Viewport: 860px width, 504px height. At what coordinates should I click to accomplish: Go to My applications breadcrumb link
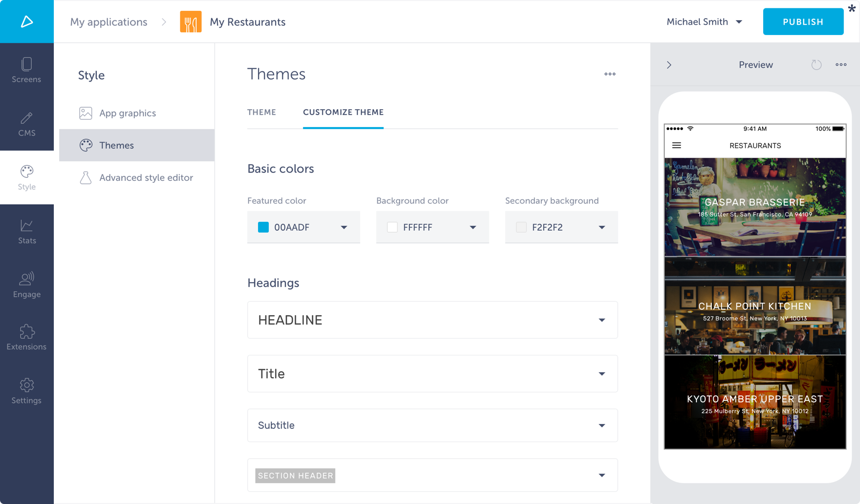tap(109, 22)
